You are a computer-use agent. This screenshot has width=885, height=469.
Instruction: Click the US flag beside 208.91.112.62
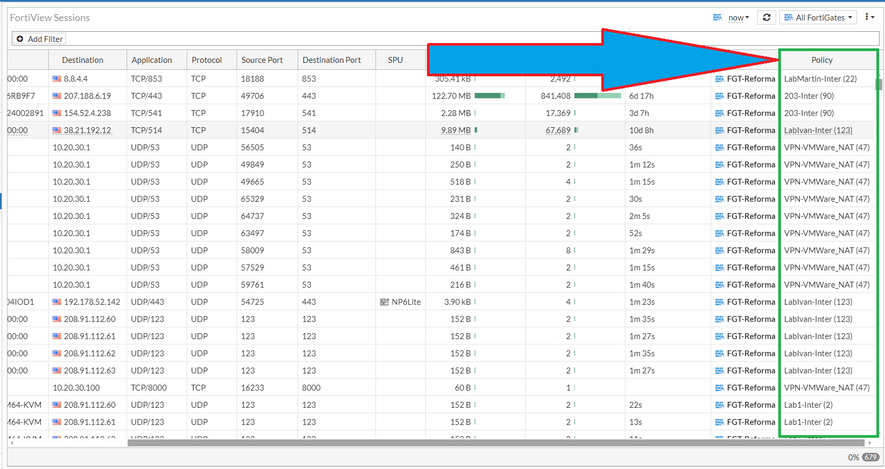(x=56, y=353)
